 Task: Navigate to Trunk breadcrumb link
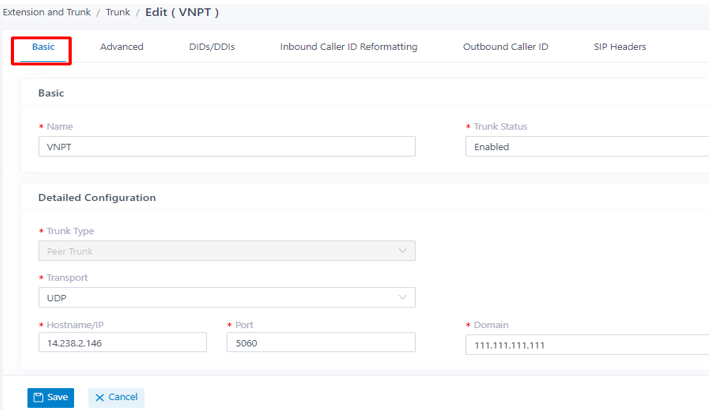click(118, 12)
